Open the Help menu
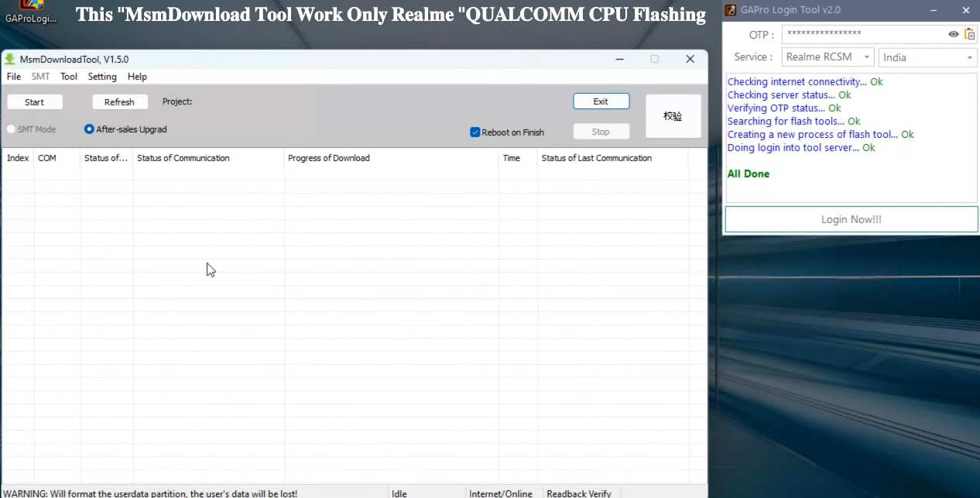The width and height of the screenshot is (980, 498). coord(137,77)
